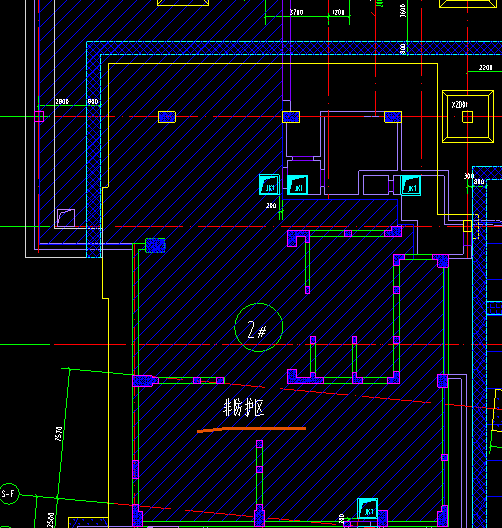Select rightmost yellow-outlined blue column on upper axis
The width and height of the screenshot is (502, 528).
pyautogui.click(x=393, y=117)
